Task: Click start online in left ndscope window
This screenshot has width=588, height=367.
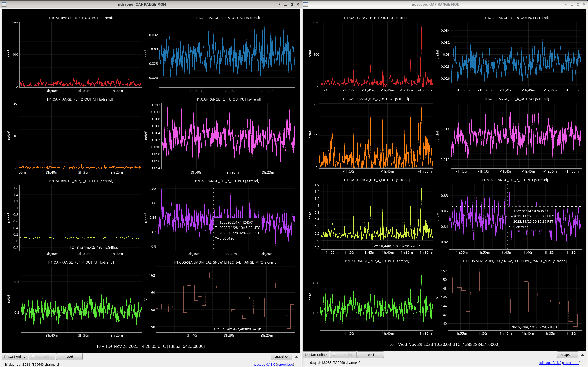Action: [15, 356]
